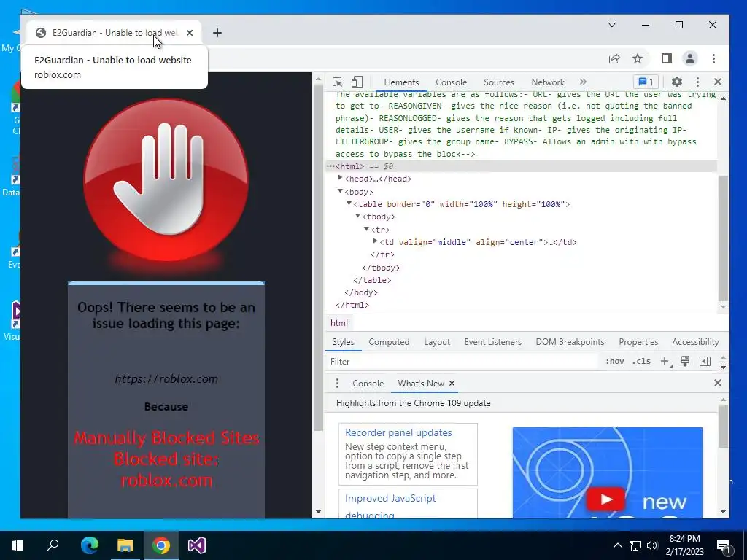
Task: Open Visual Studio from taskbar
Action: [197, 545]
